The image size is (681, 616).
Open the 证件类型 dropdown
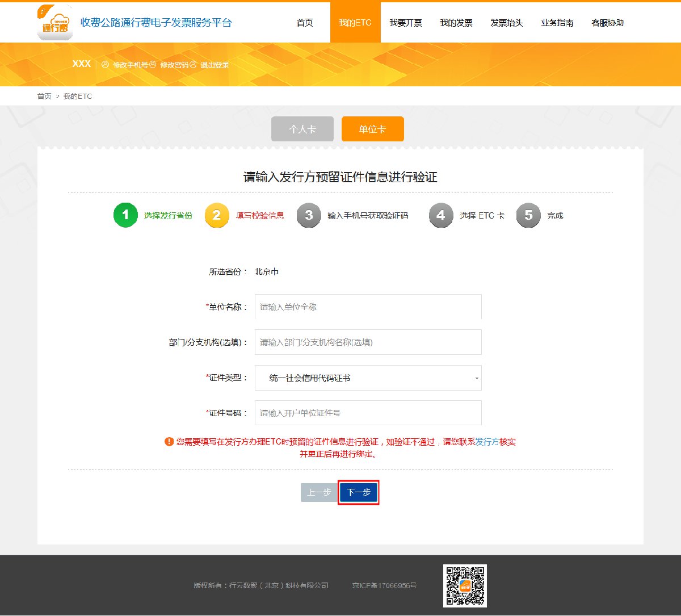(368, 378)
